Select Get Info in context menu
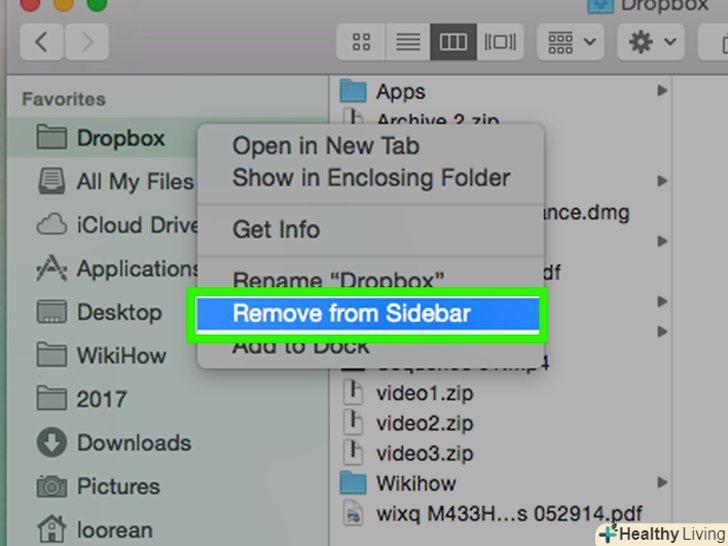The height and width of the screenshot is (546, 728). click(276, 229)
